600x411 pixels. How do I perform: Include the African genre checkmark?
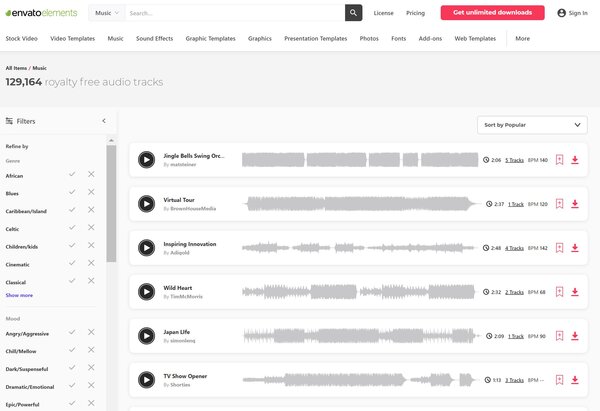(x=72, y=175)
